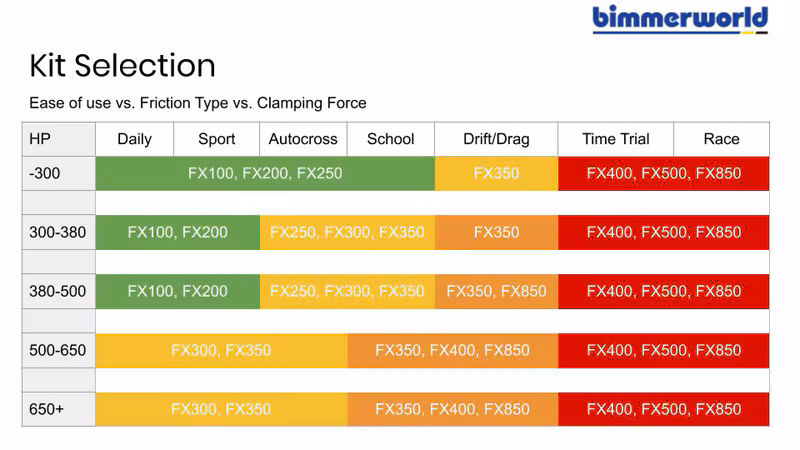Click the Drift/Drag column header

click(x=496, y=139)
